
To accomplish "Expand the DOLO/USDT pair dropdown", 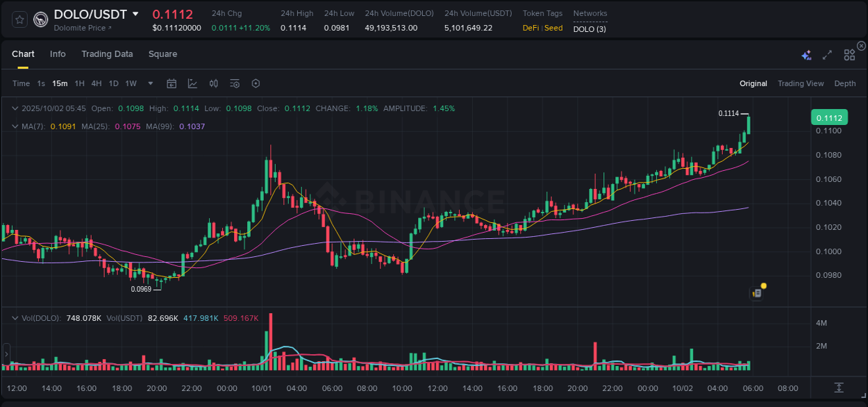I will [135, 14].
